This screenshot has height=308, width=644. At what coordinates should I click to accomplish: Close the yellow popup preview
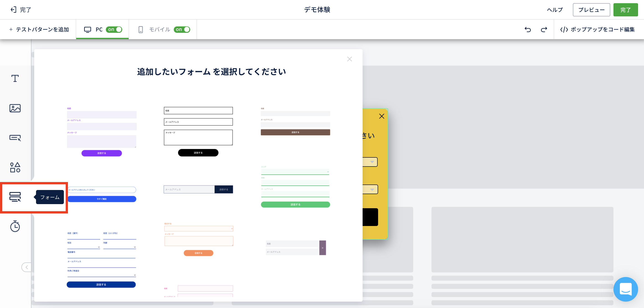(x=382, y=116)
